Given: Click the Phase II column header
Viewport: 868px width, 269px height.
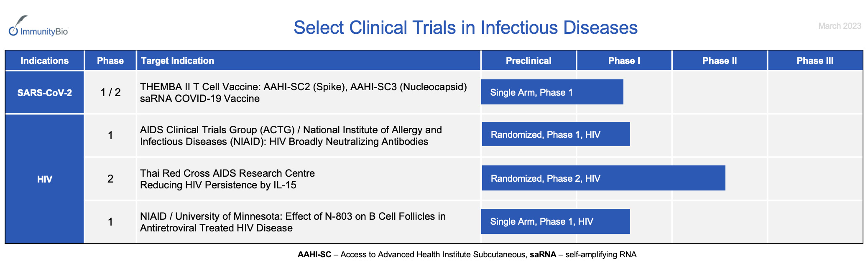Looking at the screenshot, I should [719, 61].
